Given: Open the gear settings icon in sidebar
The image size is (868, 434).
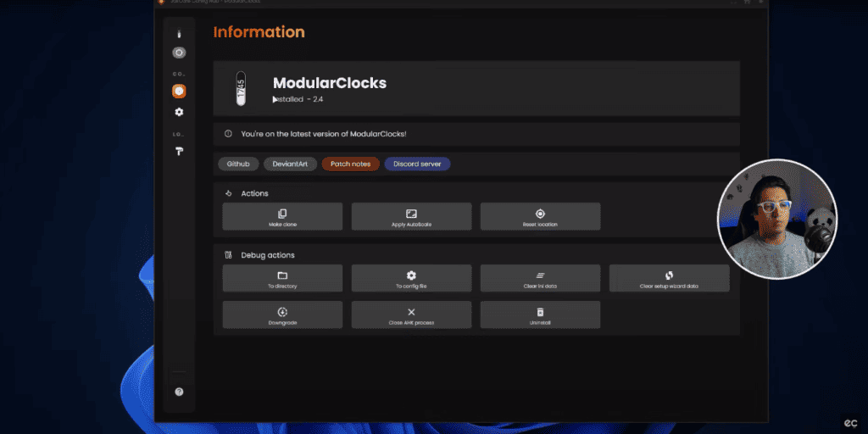Looking at the screenshot, I should (179, 112).
